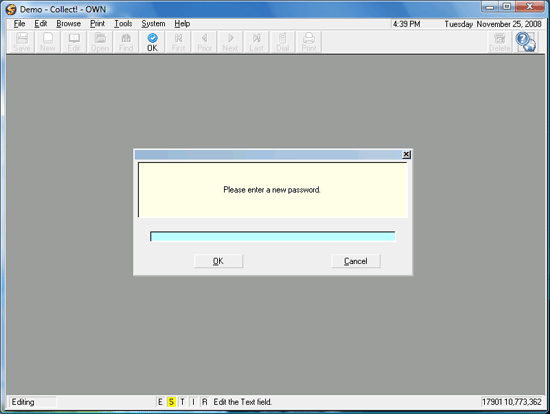This screenshot has width=550, height=414.
Task: Click the New record toolbar icon
Action: (48, 42)
